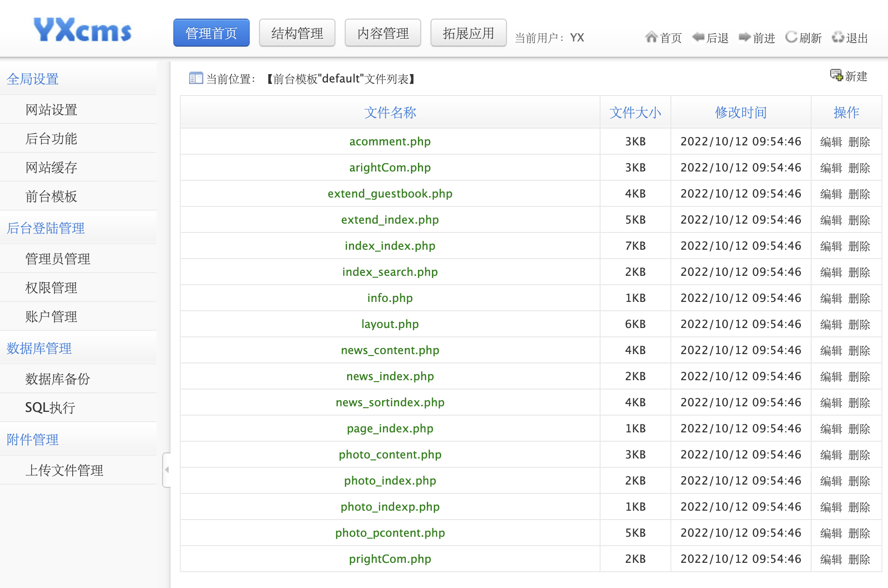Open file photo_content.php
This screenshot has height=588, width=888.
pos(390,455)
